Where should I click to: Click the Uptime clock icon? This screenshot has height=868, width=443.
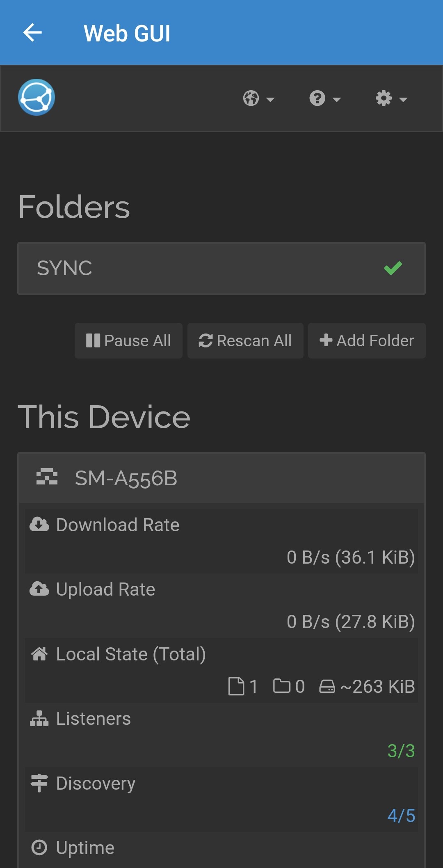(x=39, y=847)
